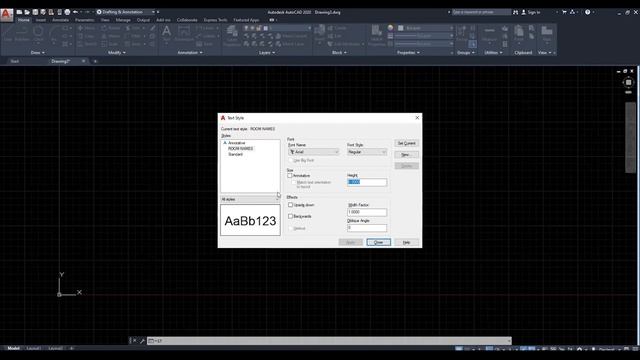Expand the Layers panel dropdown
This screenshot has height=360, width=640.
[x=267, y=53]
